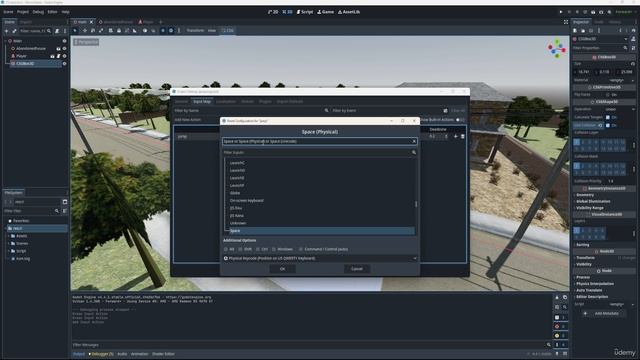Open the script attached to Player node
This screenshot has width=640, height=360.
(58, 56)
